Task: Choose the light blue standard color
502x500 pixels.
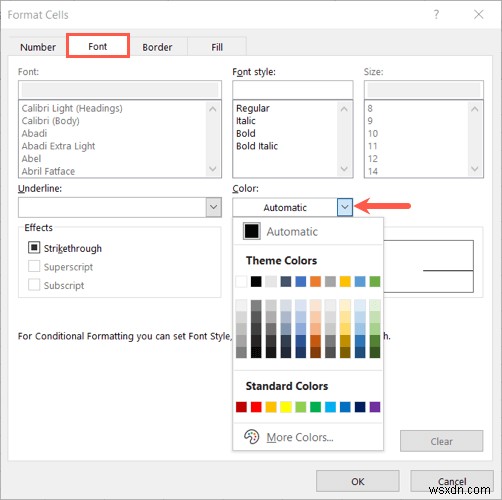Action: [x=330, y=407]
